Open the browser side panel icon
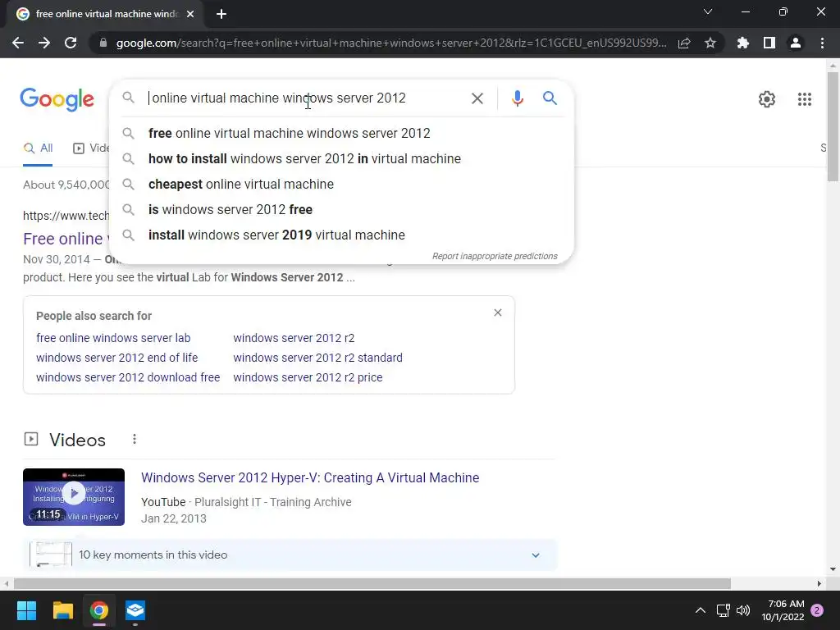 click(x=769, y=43)
